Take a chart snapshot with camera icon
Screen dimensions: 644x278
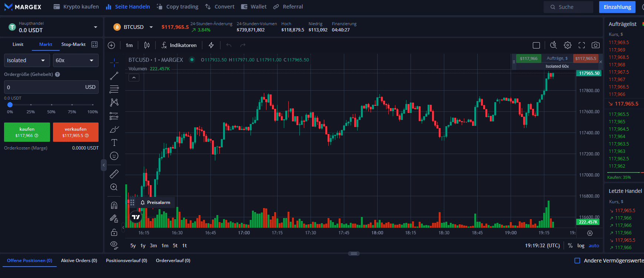(595, 45)
